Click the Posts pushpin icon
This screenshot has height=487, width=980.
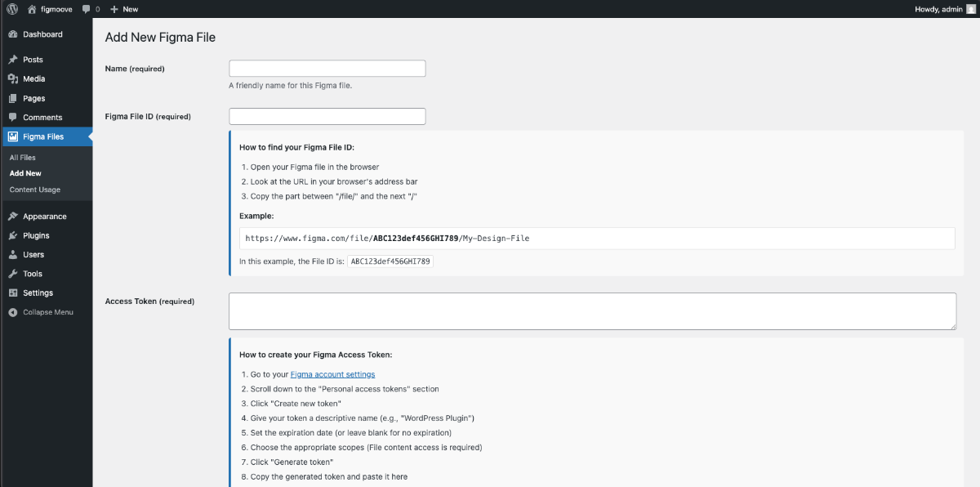click(x=13, y=60)
